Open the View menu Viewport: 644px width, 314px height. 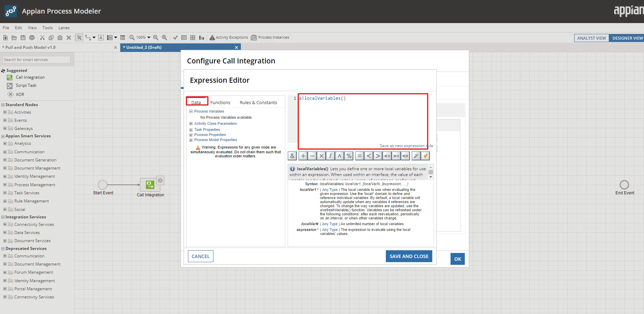tap(32, 28)
